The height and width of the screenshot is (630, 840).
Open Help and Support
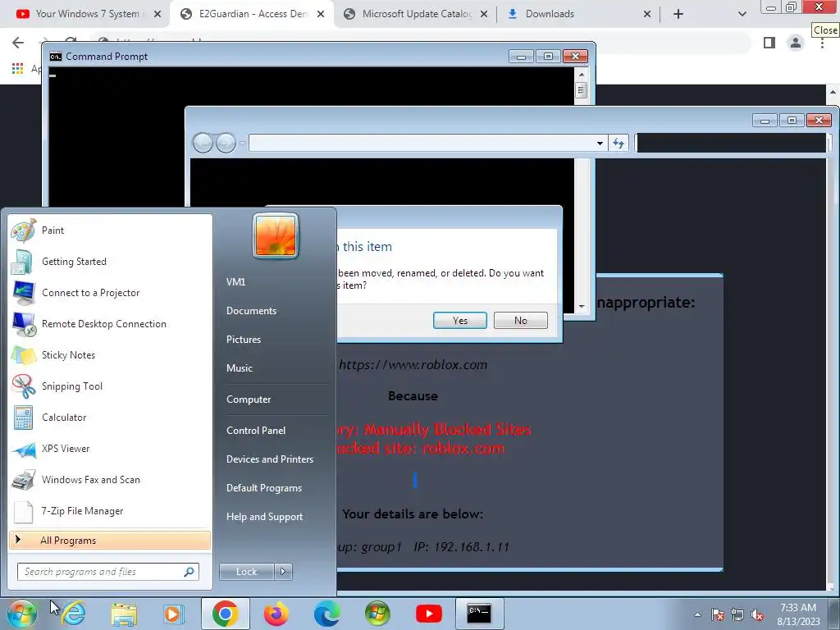tap(265, 517)
